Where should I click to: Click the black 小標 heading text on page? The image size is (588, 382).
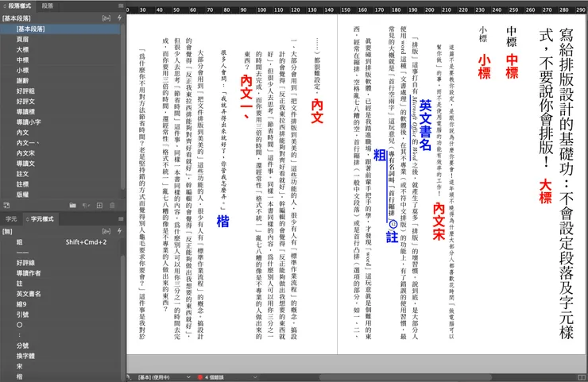pos(483,34)
